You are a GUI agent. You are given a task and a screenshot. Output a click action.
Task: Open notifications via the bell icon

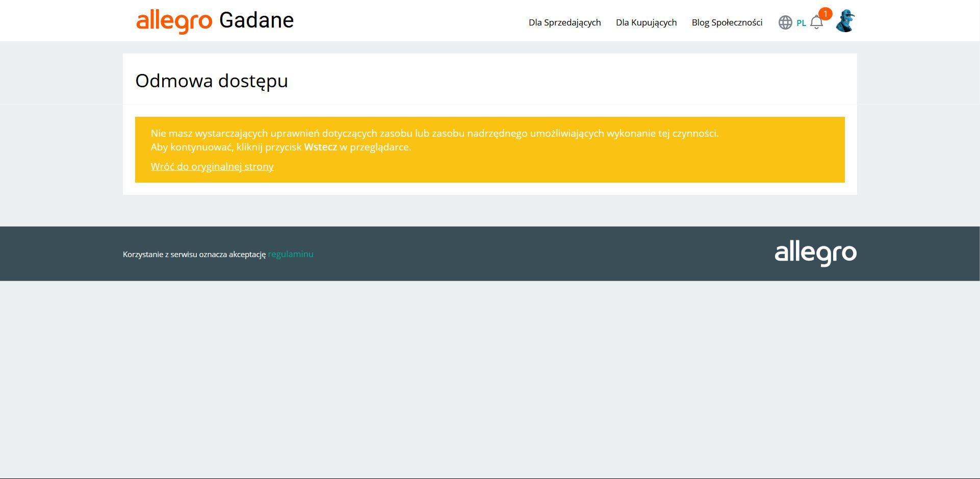816,23
